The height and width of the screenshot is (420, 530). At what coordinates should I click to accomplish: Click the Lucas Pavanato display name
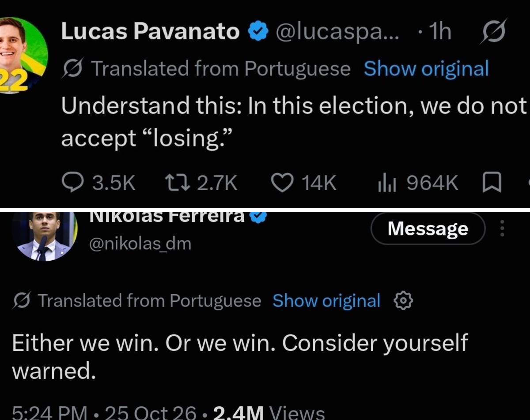click(x=150, y=32)
